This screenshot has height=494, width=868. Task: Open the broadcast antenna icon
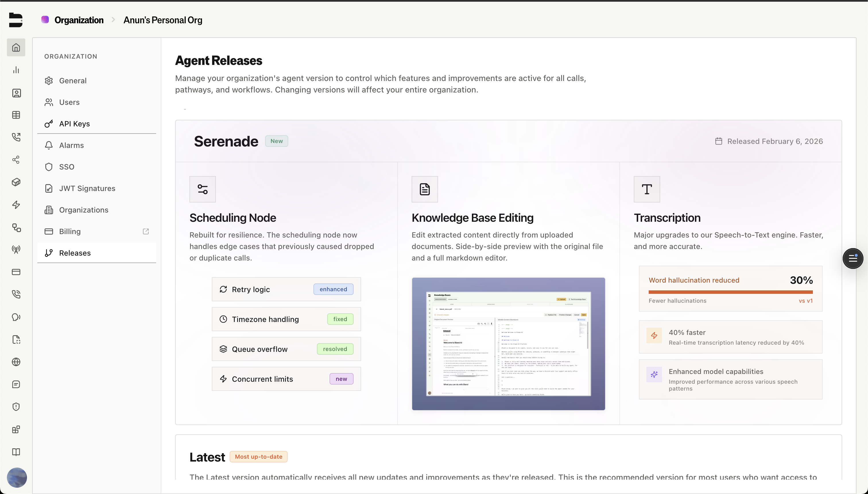point(16,250)
